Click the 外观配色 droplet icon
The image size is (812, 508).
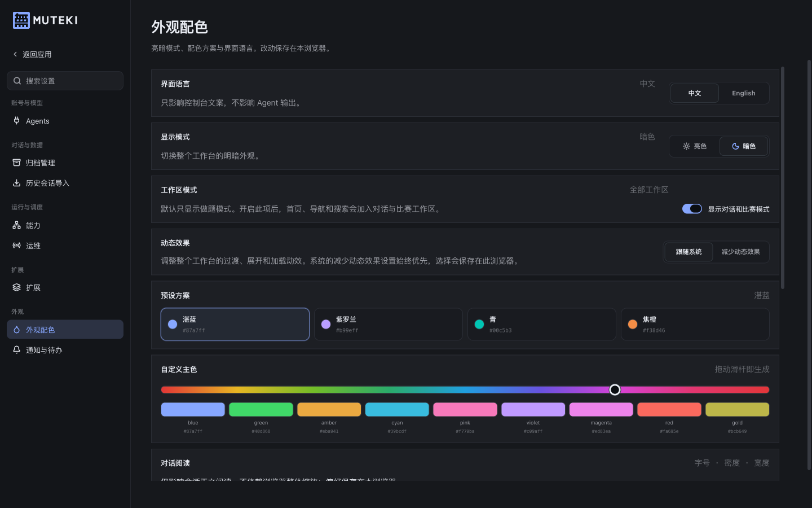(17, 330)
